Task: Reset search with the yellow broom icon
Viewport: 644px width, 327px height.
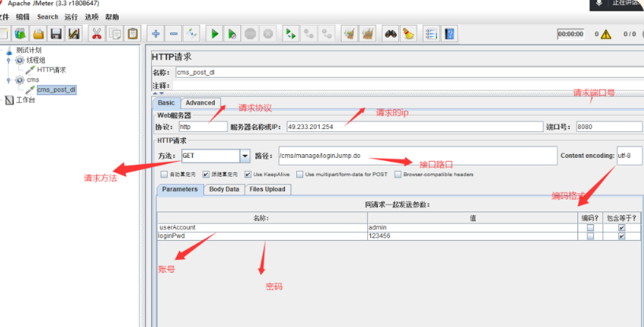Action: [408, 34]
